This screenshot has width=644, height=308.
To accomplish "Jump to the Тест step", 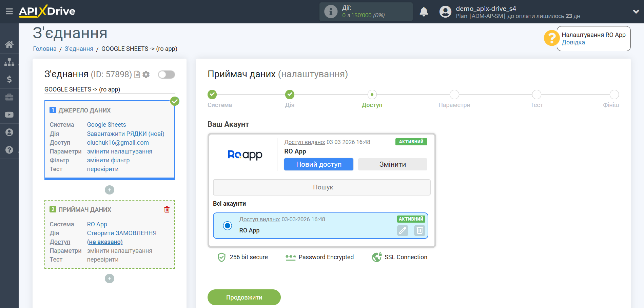I will pos(536,95).
